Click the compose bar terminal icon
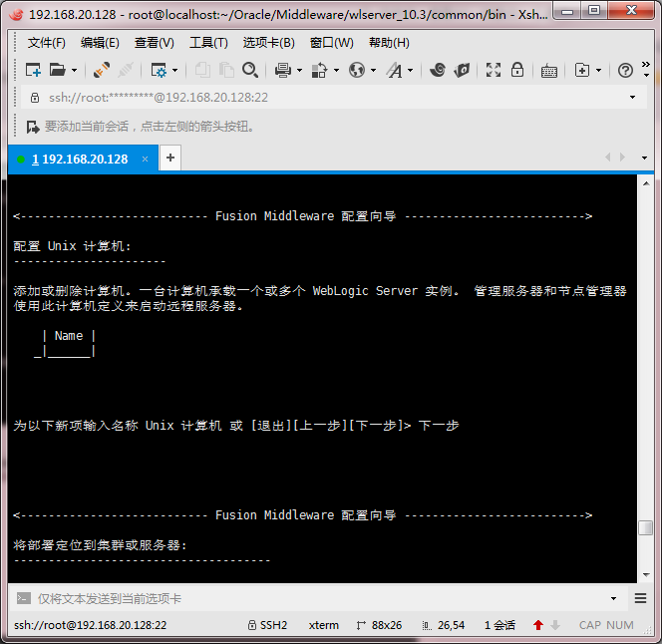Screen dimensions: 662x644 click(x=23, y=598)
